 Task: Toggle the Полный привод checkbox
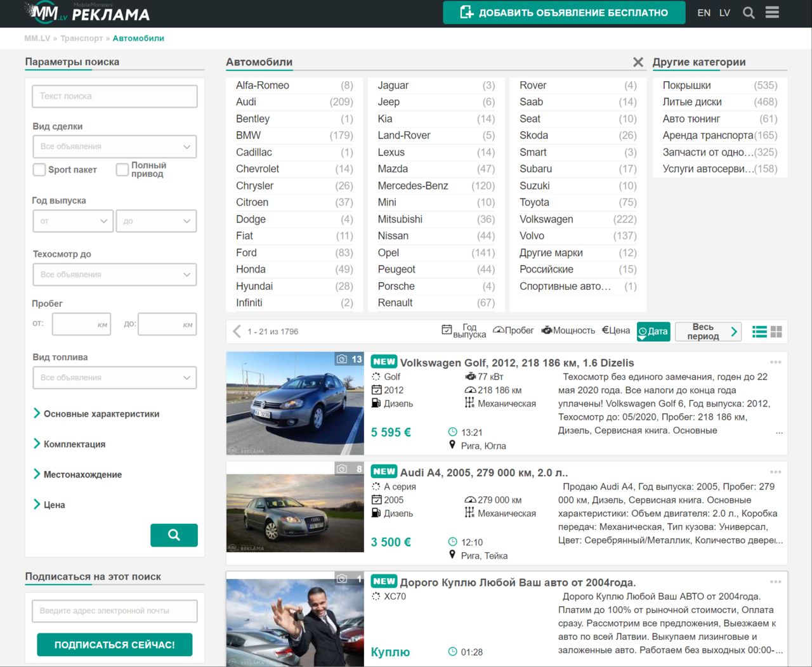(x=122, y=169)
